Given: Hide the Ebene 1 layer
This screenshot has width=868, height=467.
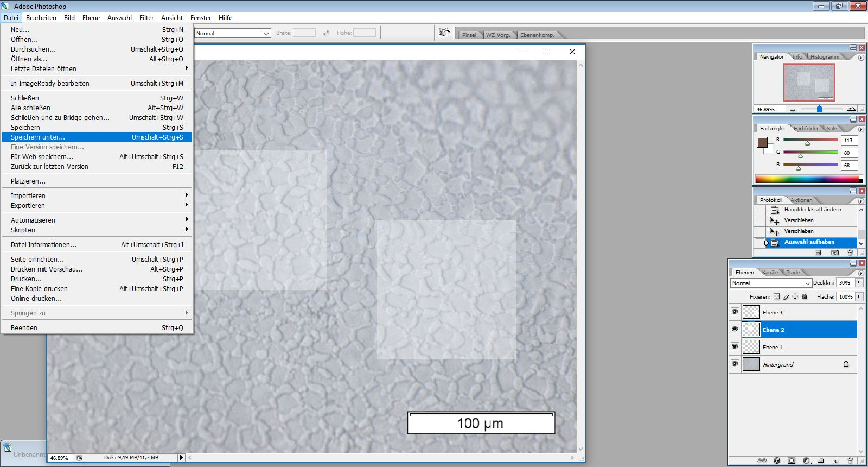Looking at the screenshot, I should click(x=735, y=346).
